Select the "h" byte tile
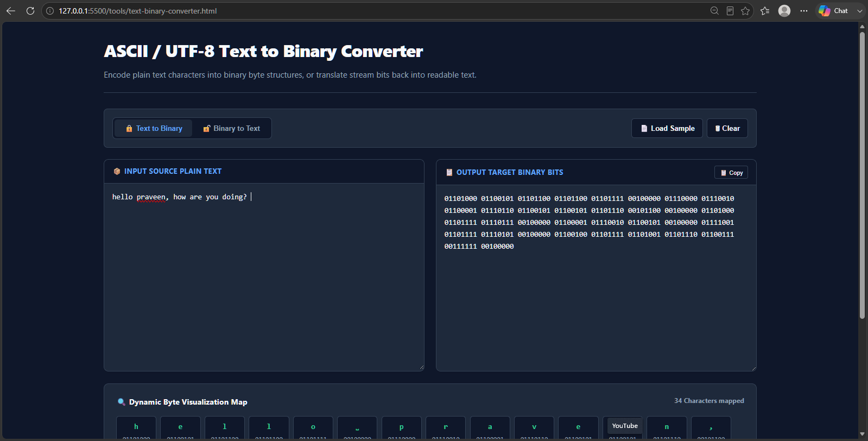868x441 pixels. coord(136,429)
